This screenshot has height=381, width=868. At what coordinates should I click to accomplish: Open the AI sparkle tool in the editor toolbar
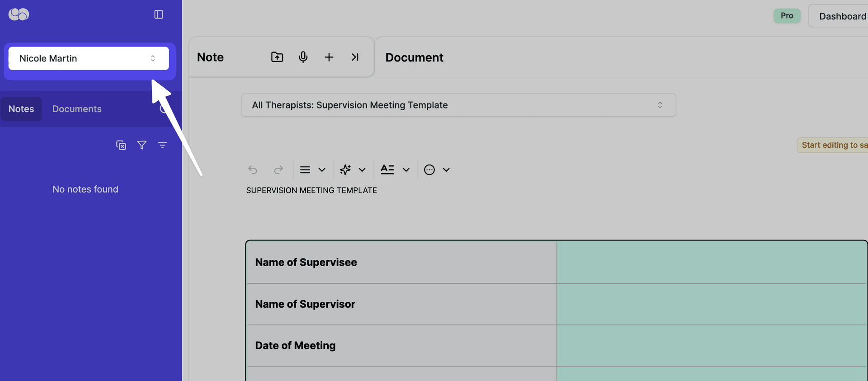[346, 169]
